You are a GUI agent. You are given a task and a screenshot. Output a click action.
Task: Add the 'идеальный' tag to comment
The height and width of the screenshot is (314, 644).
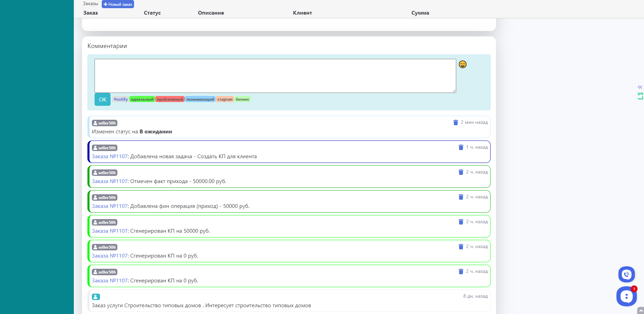coord(142,99)
